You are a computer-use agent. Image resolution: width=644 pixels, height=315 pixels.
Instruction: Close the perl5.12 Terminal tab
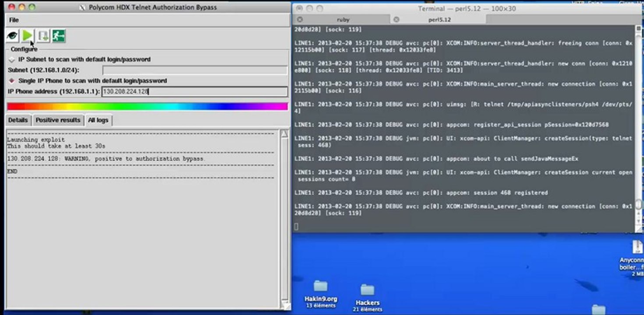pyautogui.click(x=396, y=20)
